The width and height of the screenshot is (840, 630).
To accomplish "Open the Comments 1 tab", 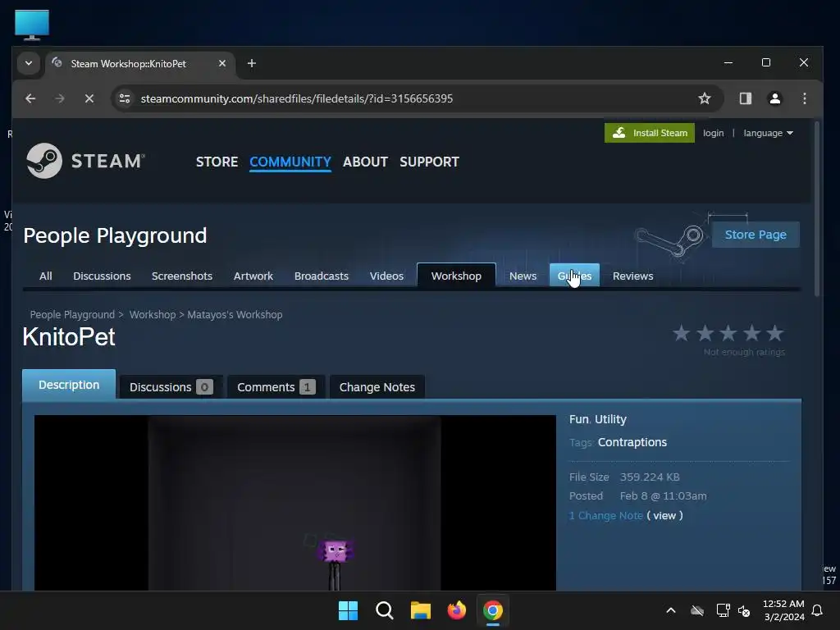I will coord(276,387).
